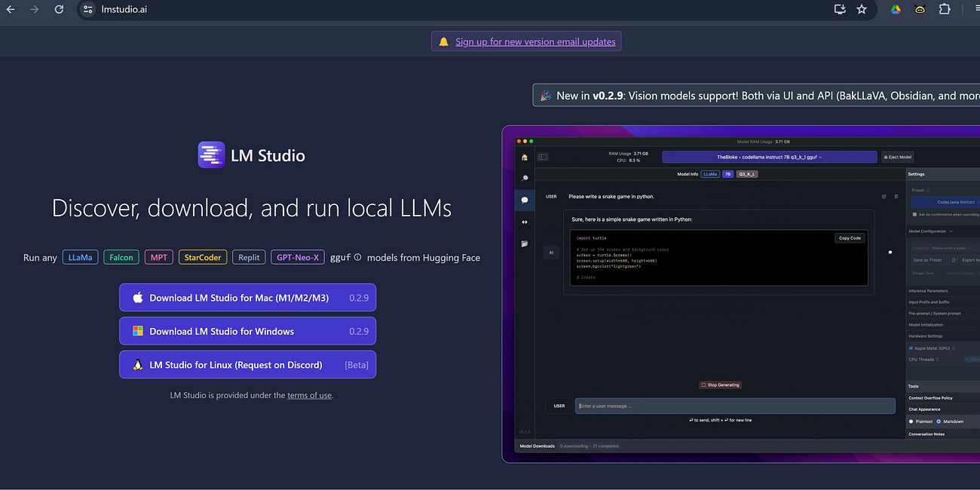Open the yellow face extension icon
The width and height of the screenshot is (980, 490).
click(x=920, y=10)
